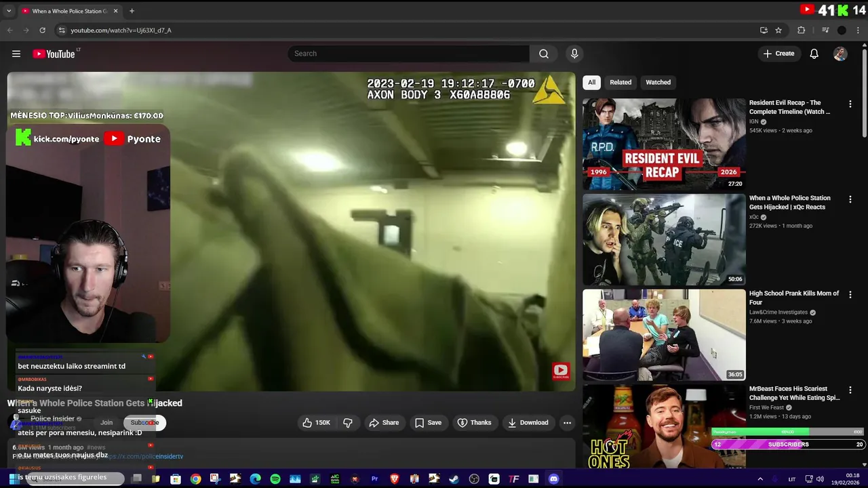Viewport: 868px width, 488px height.
Task: Click the Subscribe watermark on video
Action: pyautogui.click(x=561, y=371)
